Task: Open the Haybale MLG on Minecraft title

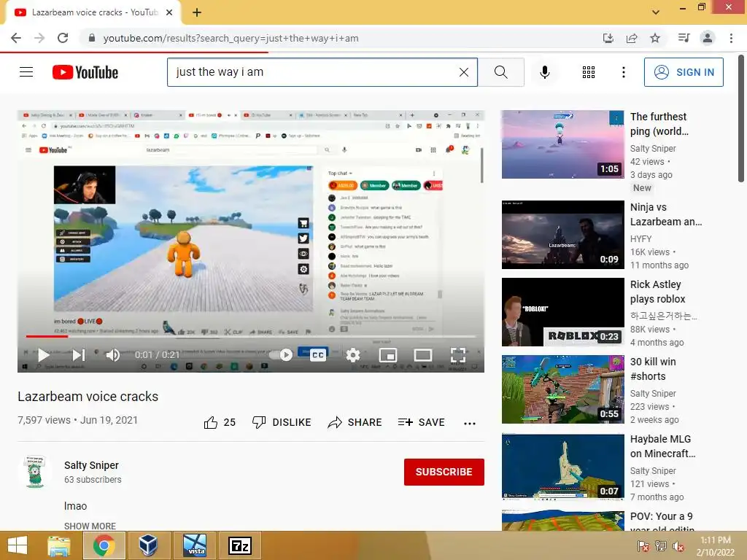Action: pyautogui.click(x=662, y=446)
